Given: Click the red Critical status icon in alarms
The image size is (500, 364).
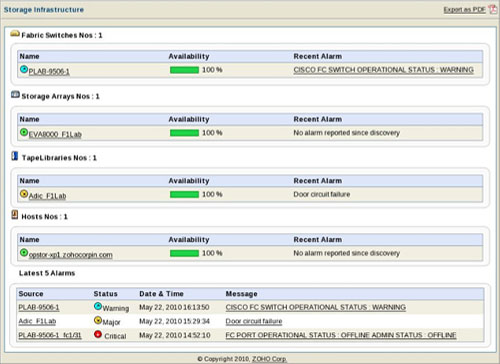Looking at the screenshot, I should 98,334.
